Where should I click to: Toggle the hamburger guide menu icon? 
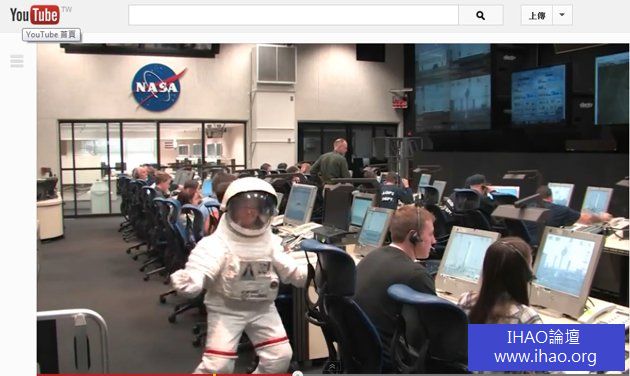tap(17, 61)
